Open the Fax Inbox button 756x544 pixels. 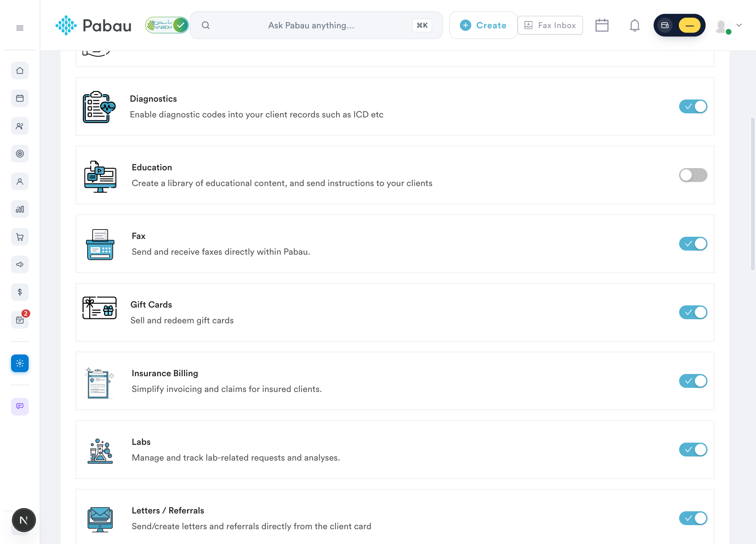click(550, 25)
